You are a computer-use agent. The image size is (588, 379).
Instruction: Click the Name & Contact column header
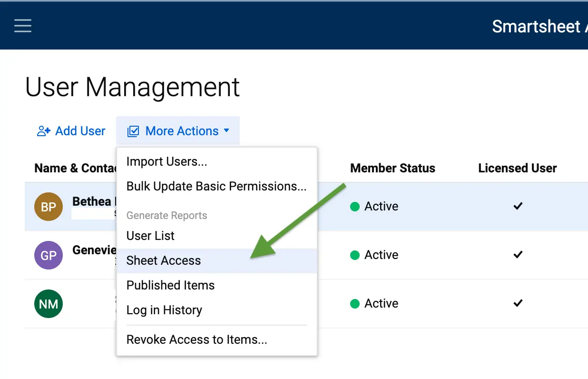[x=76, y=168]
